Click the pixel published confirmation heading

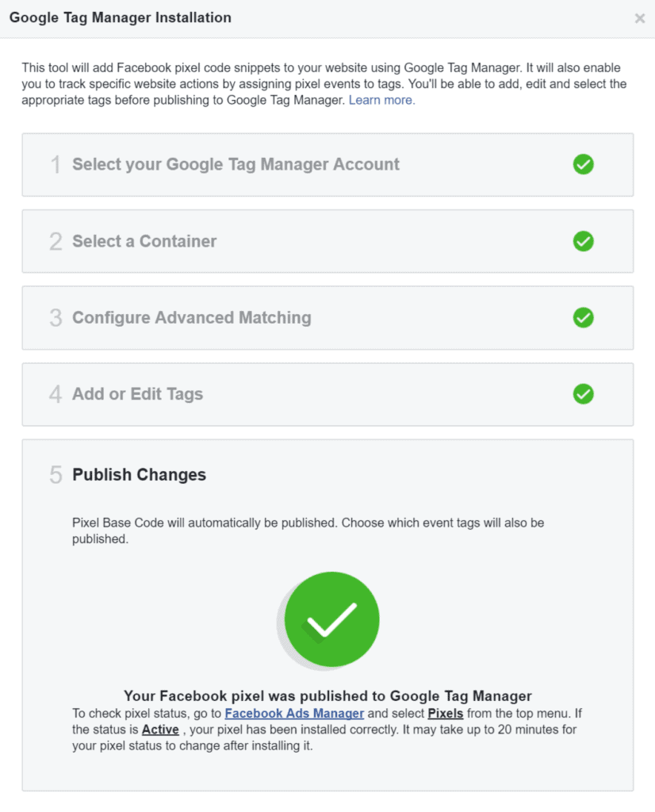tap(327, 695)
